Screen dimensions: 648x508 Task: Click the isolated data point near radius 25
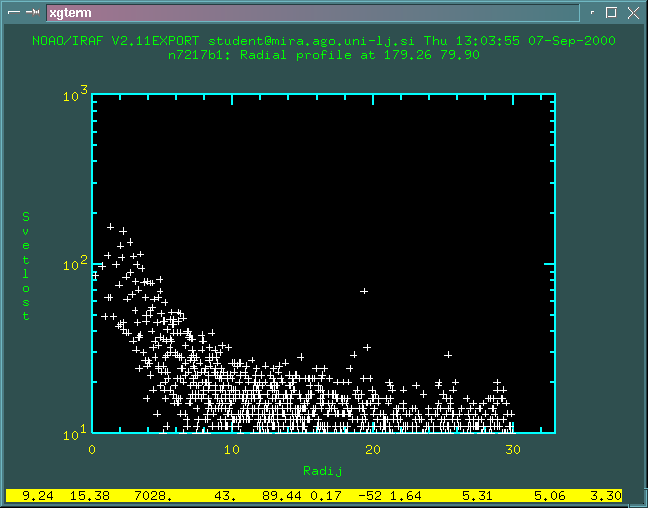pos(448,355)
